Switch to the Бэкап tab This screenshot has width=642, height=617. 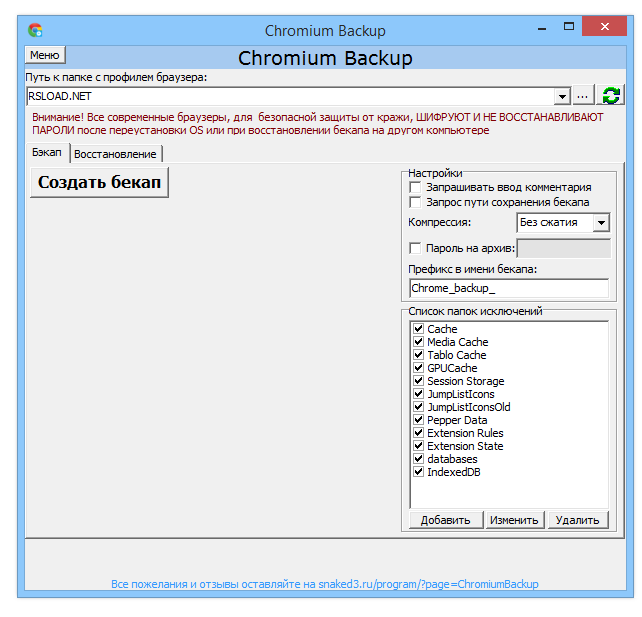pyautogui.click(x=47, y=152)
